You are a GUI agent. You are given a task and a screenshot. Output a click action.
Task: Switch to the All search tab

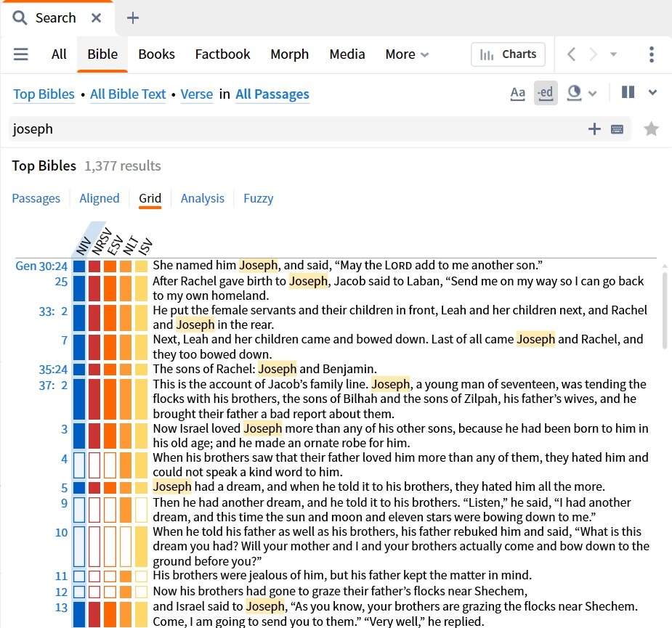pyautogui.click(x=59, y=54)
